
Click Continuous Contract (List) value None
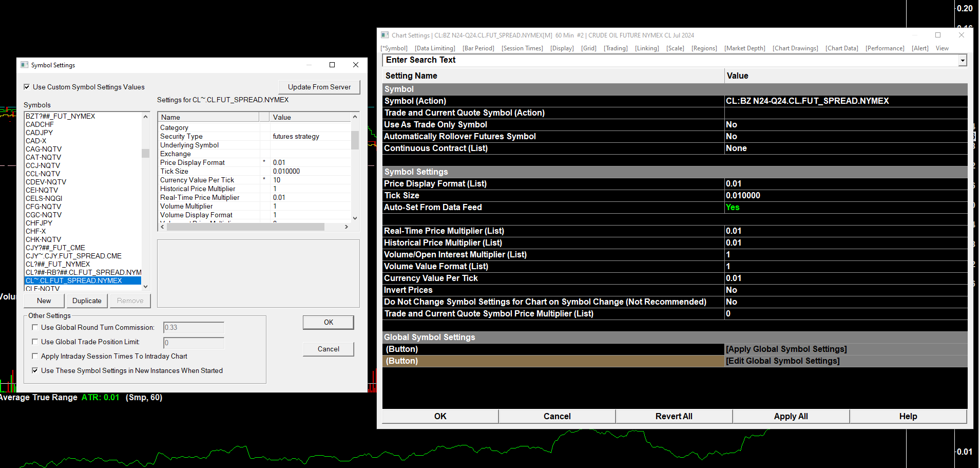pos(736,148)
